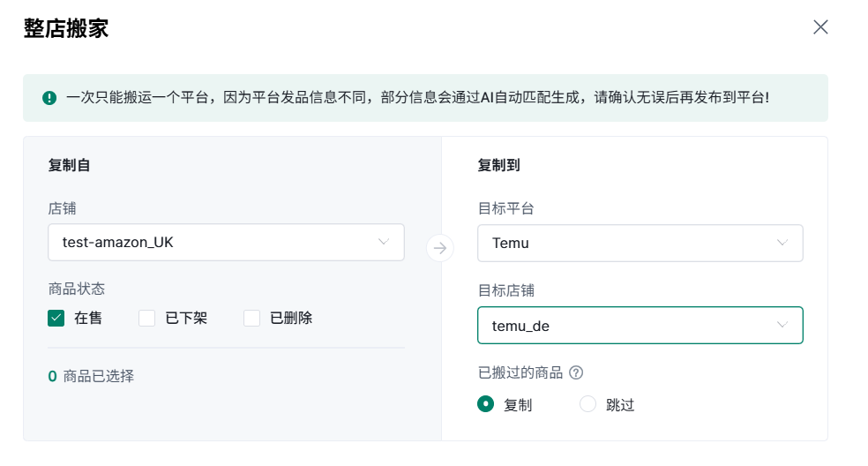Select the 复制 radio button
Screen dimensions: 868x466
(485, 404)
